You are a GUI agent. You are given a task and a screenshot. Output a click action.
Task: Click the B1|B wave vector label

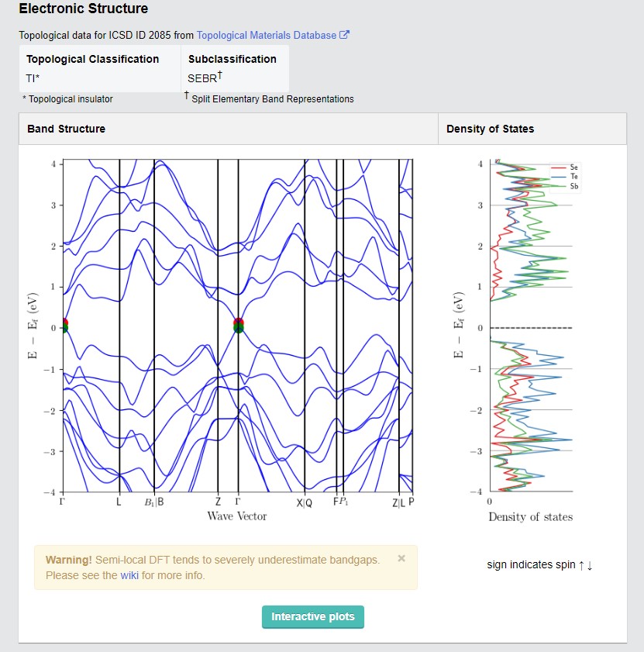(153, 502)
